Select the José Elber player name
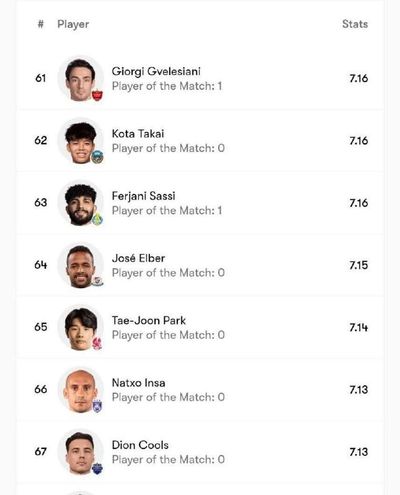This screenshot has width=400, height=495. pos(138,258)
